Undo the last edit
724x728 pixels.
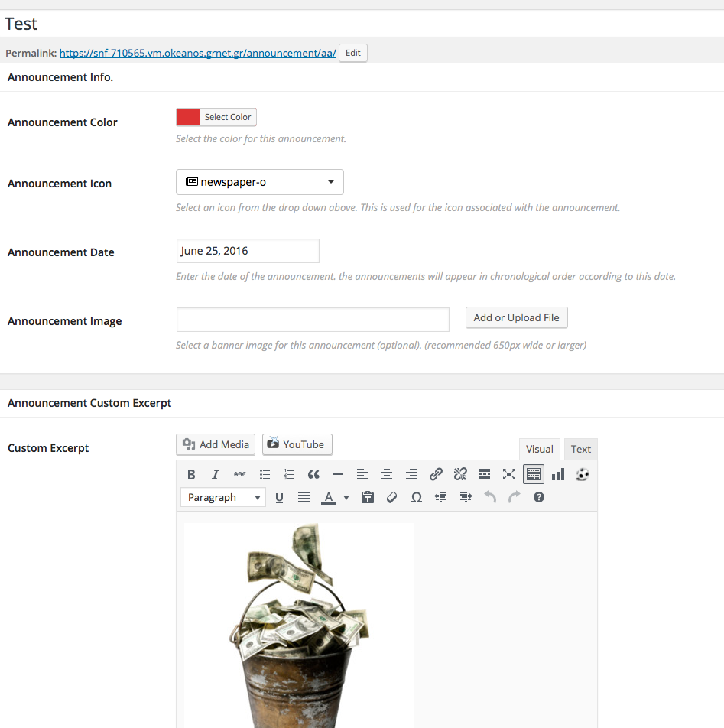coord(490,497)
